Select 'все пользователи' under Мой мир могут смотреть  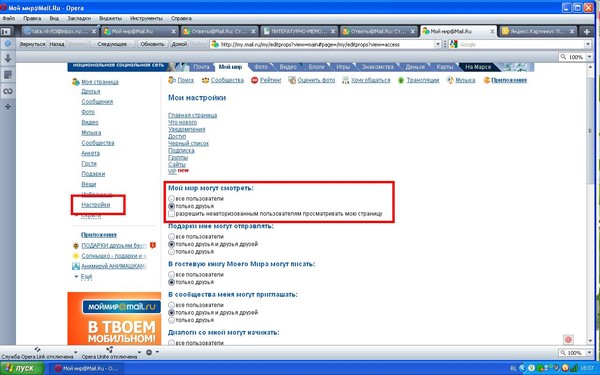[171, 199]
